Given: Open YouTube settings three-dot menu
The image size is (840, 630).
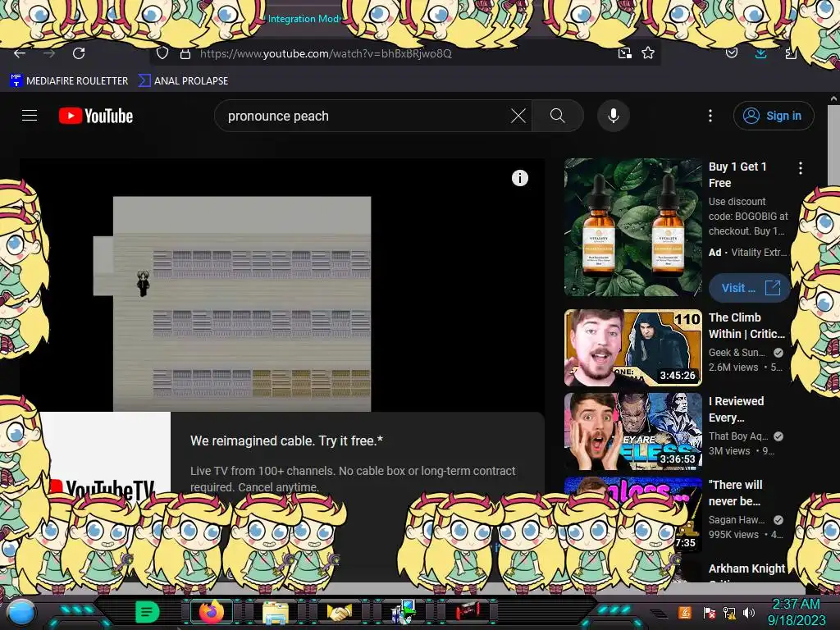Looking at the screenshot, I should pyautogui.click(x=710, y=116).
